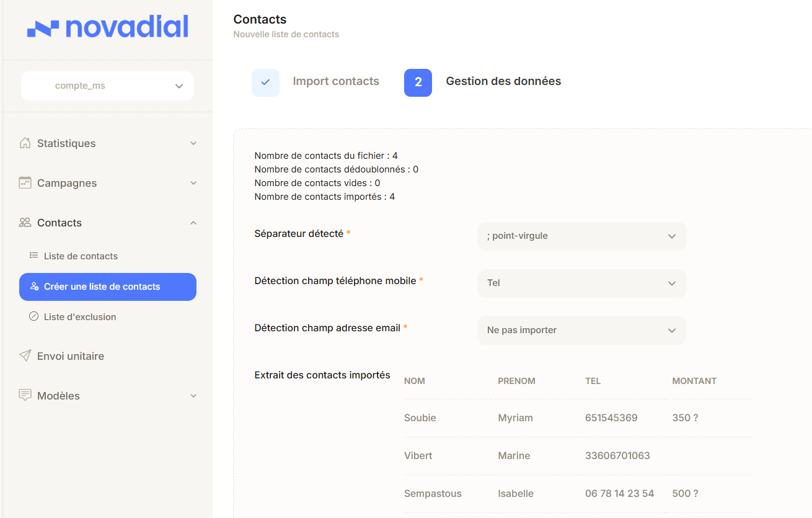Click Nombre de contacts importés line
Image resolution: width=812 pixels, height=518 pixels.
[325, 197]
